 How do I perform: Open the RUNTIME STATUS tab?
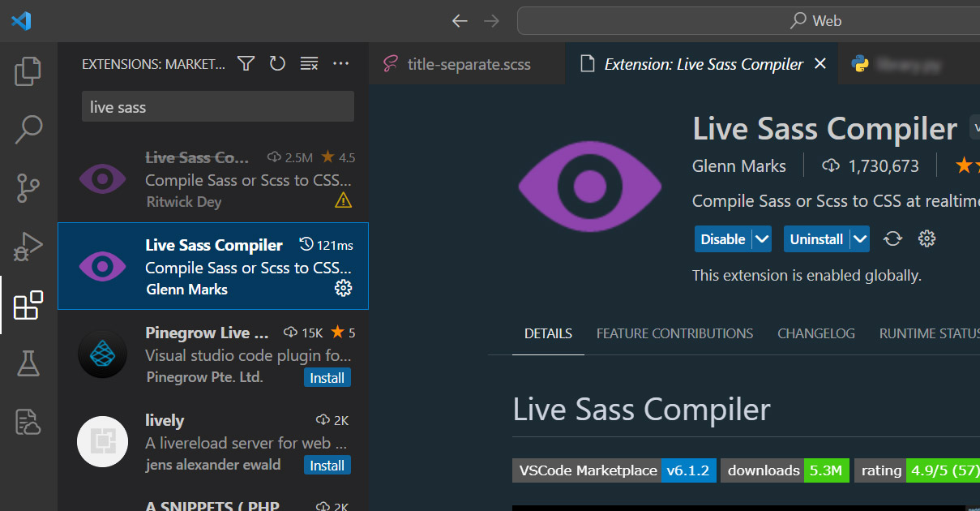[x=930, y=333]
